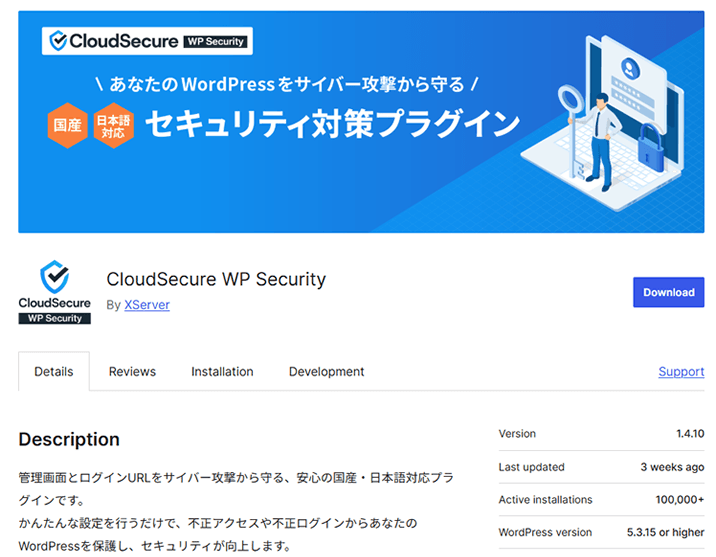716x557 pixels.
Task: Click the Version label
Action: point(517,434)
